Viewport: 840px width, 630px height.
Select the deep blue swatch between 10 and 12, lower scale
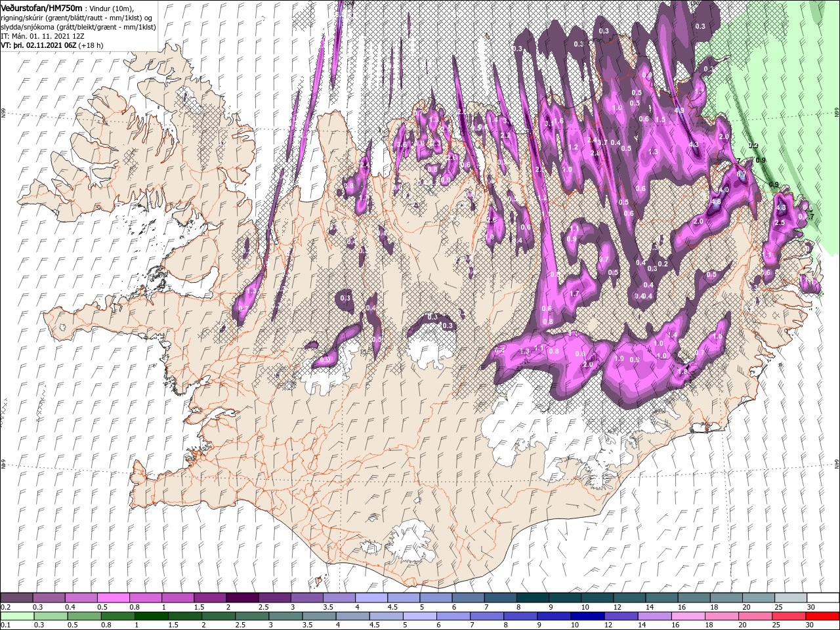586,616
